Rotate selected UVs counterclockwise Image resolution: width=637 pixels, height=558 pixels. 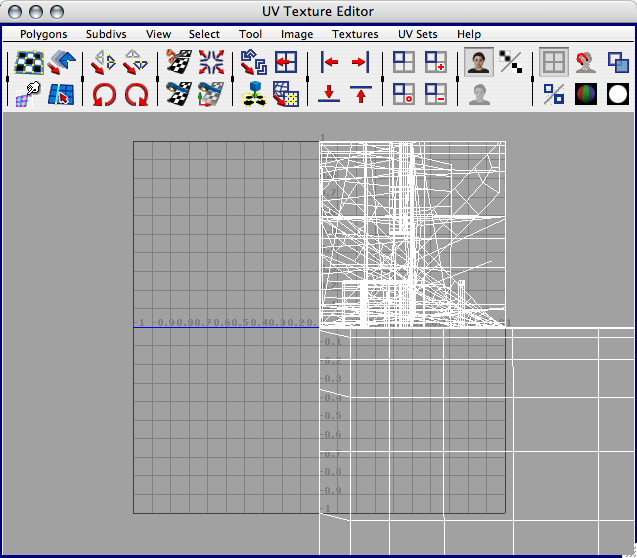click(x=103, y=94)
